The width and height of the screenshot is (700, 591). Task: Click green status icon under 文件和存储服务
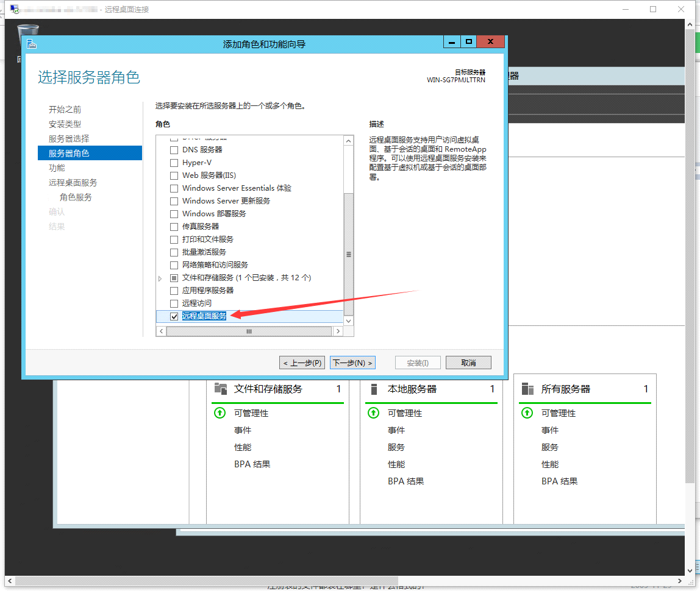(x=220, y=413)
